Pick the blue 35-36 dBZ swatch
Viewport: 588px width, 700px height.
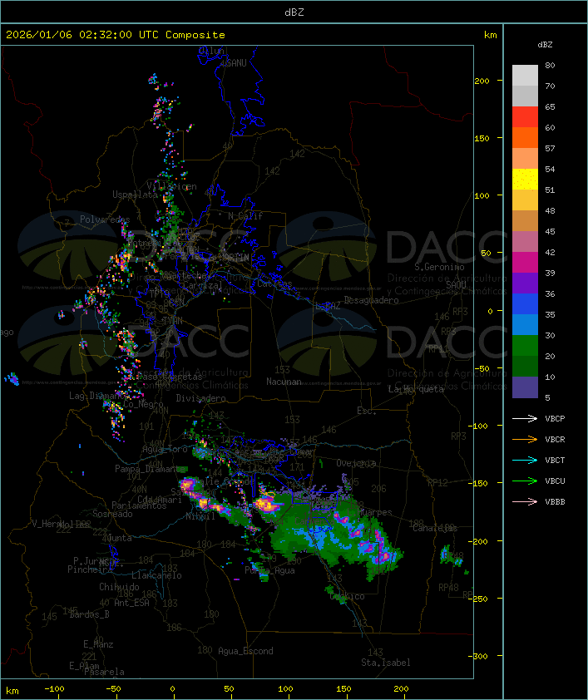[x=525, y=304]
